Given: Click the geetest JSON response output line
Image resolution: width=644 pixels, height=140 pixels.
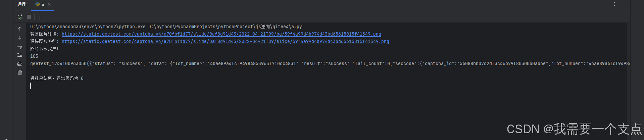Looking at the screenshot, I should tap(330, 63).
